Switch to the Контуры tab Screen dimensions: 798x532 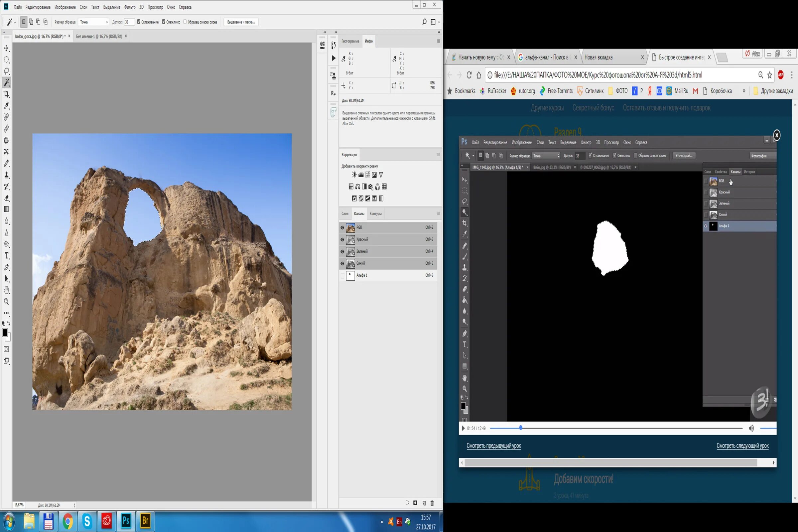tap(376, 214)
